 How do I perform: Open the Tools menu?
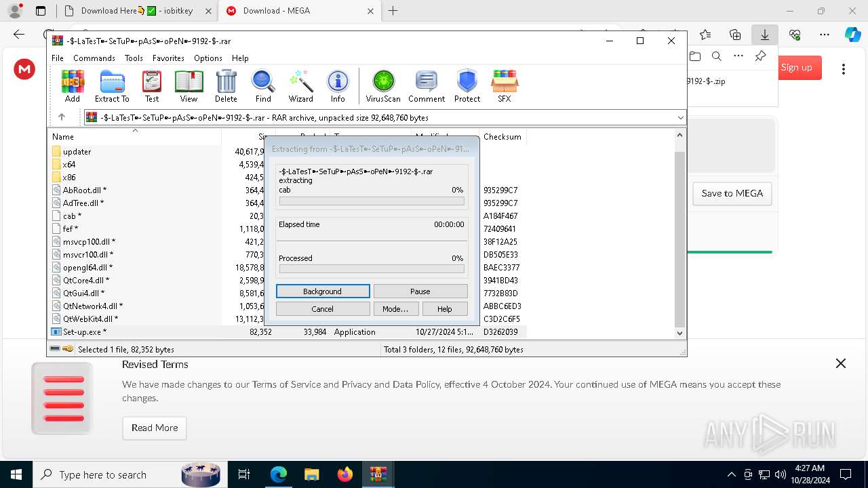pos(134,58)
